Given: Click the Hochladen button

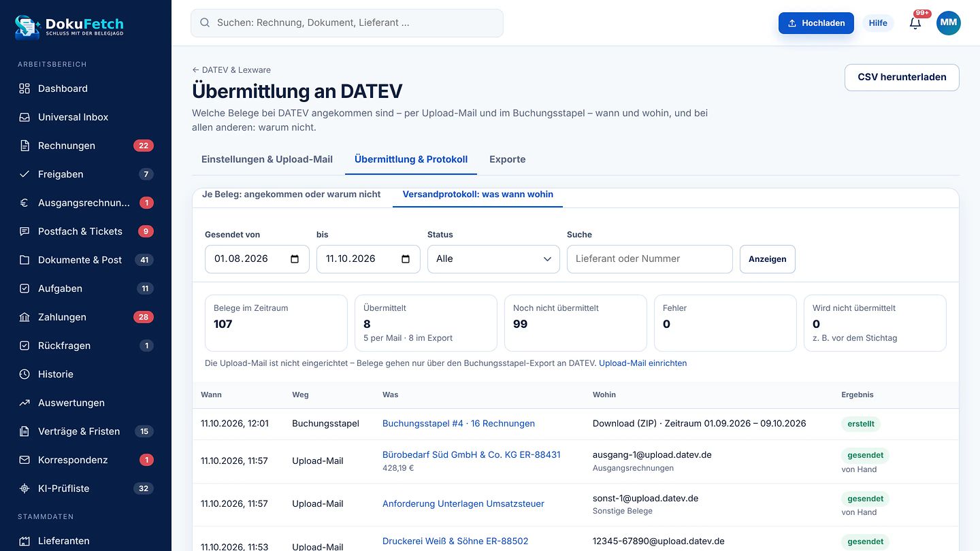Looking at the screenshot, I should pos(816,23).
